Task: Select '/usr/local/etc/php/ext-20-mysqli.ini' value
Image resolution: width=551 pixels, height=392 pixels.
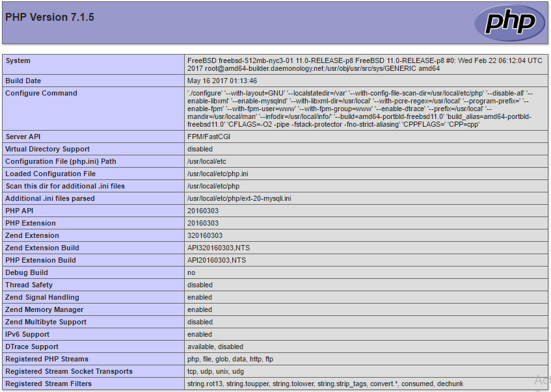Action: pyautogui.click(x=239, y=198)
